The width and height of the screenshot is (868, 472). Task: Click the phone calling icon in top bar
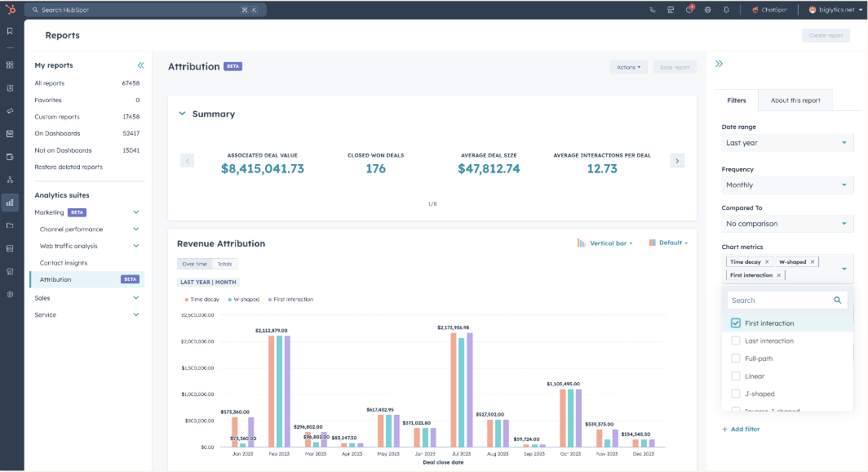tap(653, 10)
